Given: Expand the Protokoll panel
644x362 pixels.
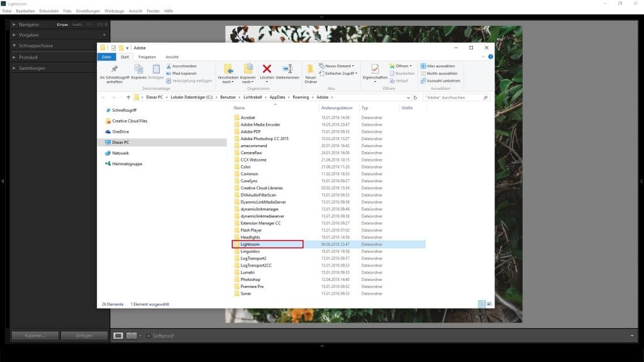Looking at the screenshot, I should 14,57.
